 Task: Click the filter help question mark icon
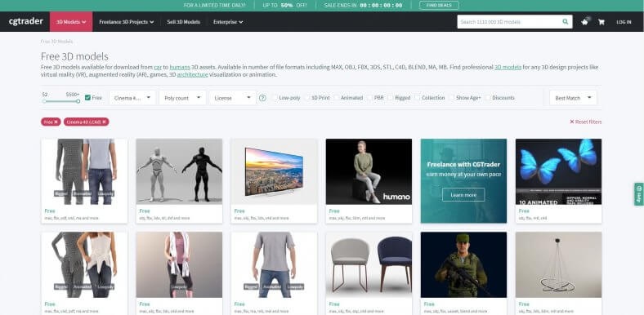click(262, 98)
